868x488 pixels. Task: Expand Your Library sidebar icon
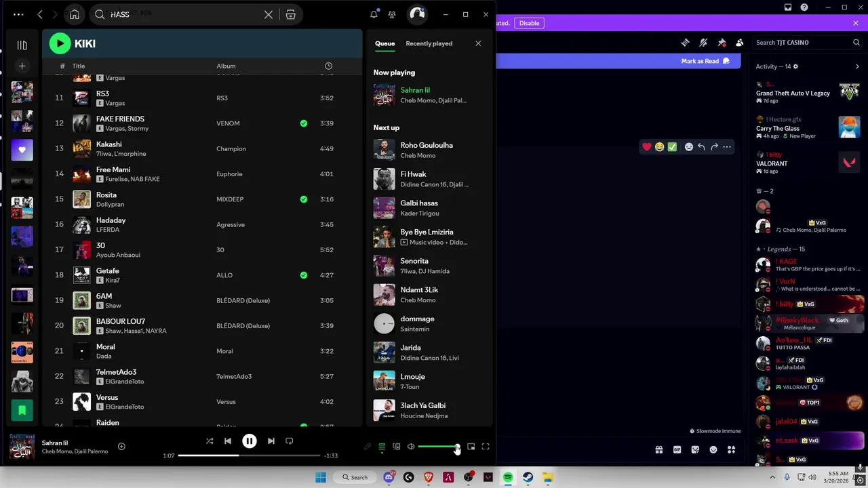click(22, 45)
